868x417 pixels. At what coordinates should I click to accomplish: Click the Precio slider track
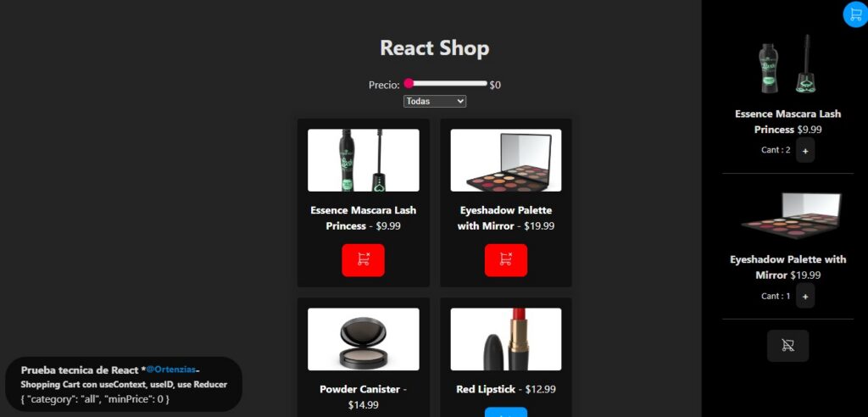[x=446, y=84]
